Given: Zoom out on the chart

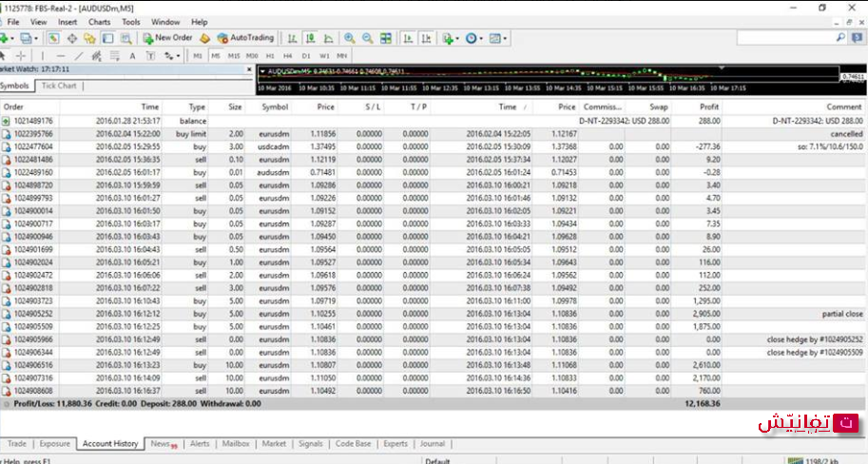Looking at the screenshot, I should 368,38.
